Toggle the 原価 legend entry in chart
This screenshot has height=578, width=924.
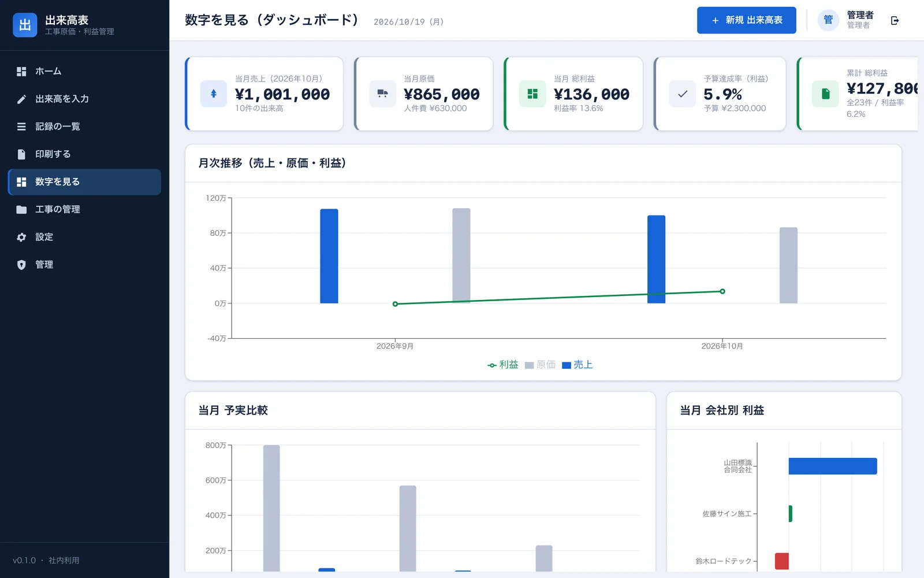click(x=540, y=365)
